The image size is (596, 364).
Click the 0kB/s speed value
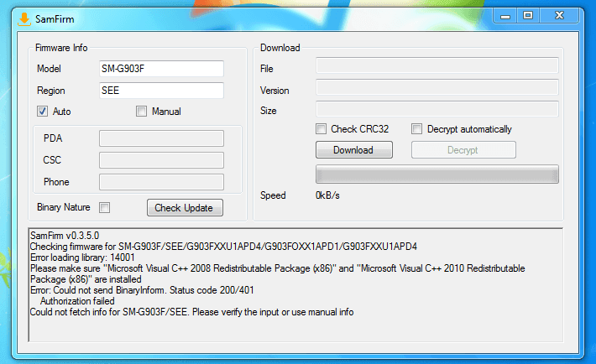coord(327,195)
